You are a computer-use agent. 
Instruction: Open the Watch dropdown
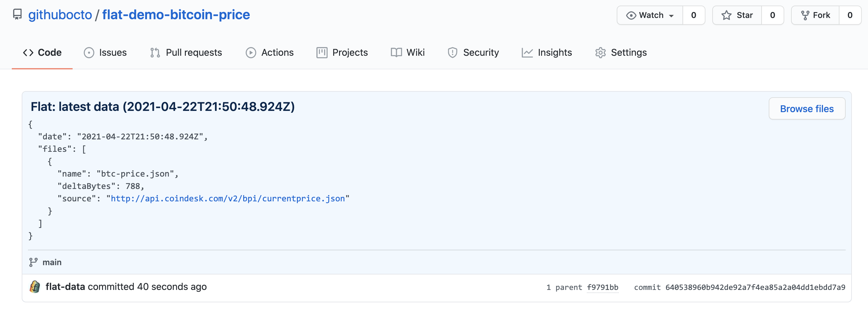[x=650, y=15]
